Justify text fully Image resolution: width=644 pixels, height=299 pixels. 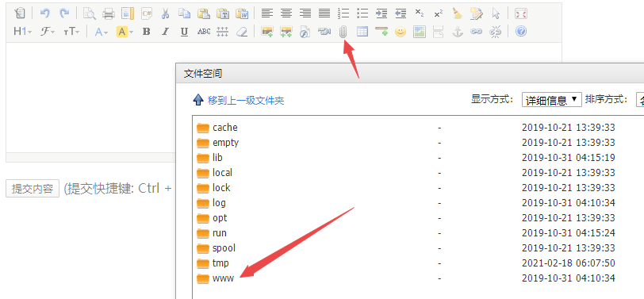click(x=324, y=13)
